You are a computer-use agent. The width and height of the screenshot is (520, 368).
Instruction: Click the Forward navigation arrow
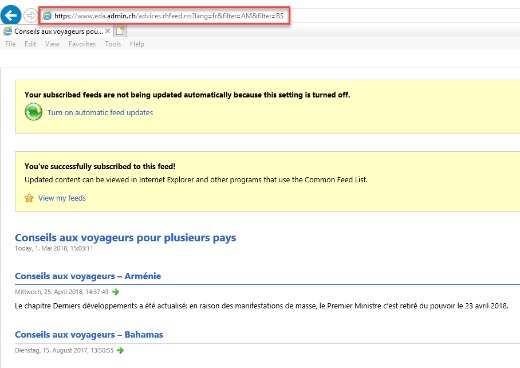tap(31, 15)
